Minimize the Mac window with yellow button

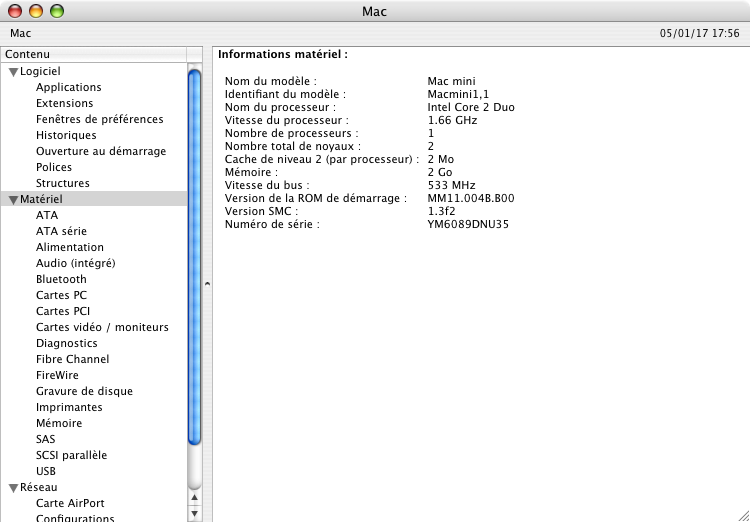point(36,11)
